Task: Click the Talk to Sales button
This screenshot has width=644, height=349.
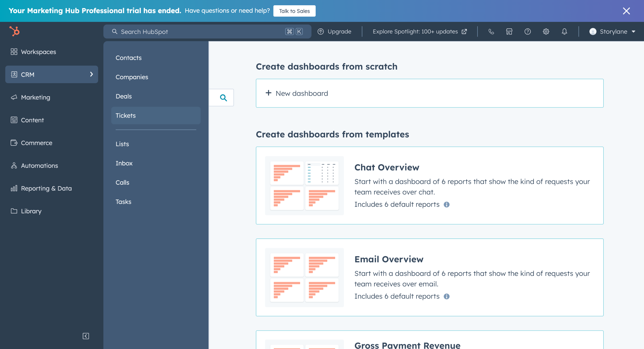Action: tap(294, 11)
